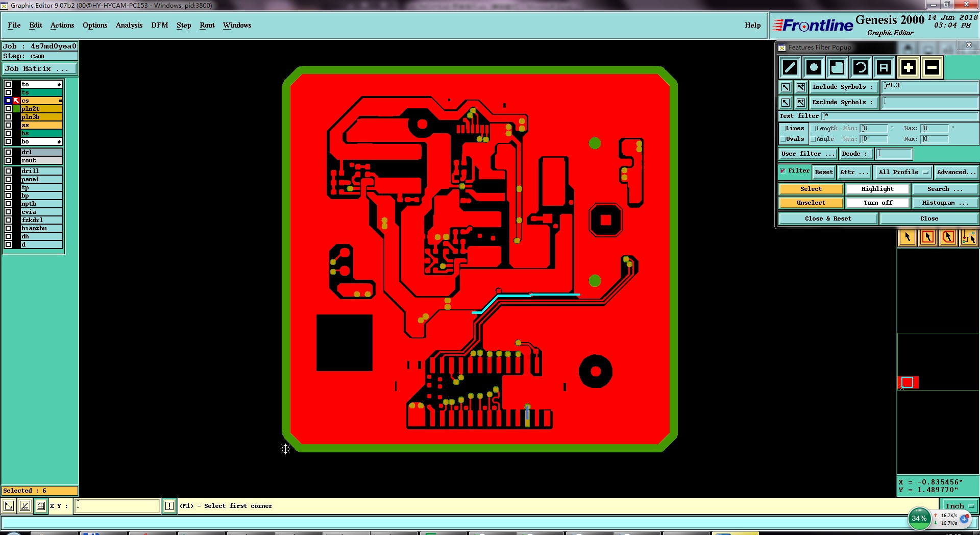
Task: Click the X Y coordinate input field
Action: point(117,506)
